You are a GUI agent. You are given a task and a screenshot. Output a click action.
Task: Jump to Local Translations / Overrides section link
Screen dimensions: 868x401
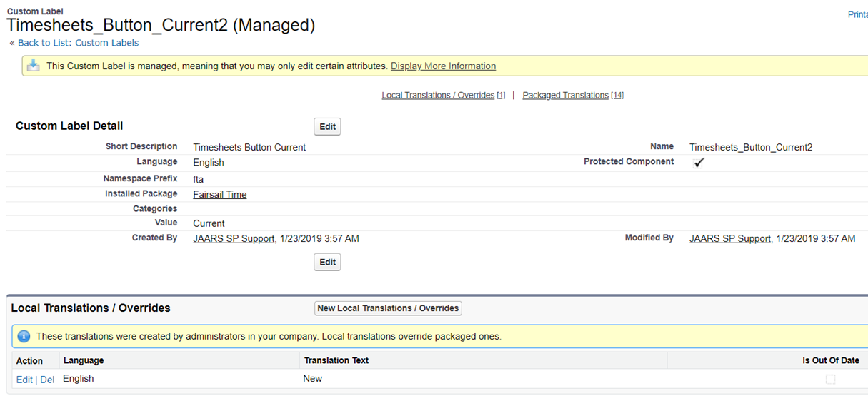click(x=438, y=96)
